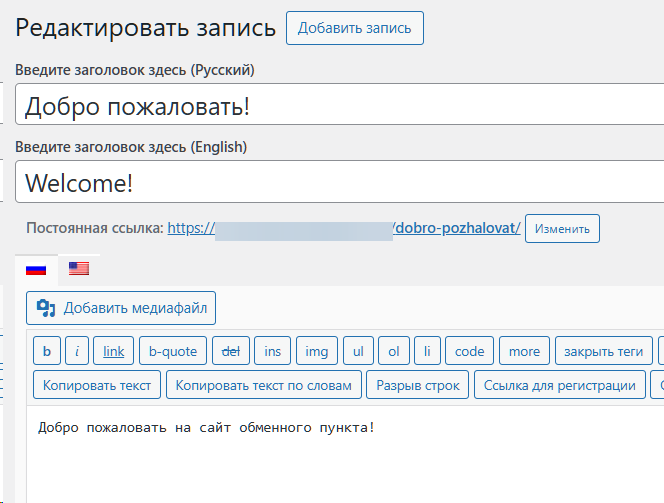Apply bold with the b button
This screenshot has width=664, height=503.
pyautogui.click(x=47, y=351)
